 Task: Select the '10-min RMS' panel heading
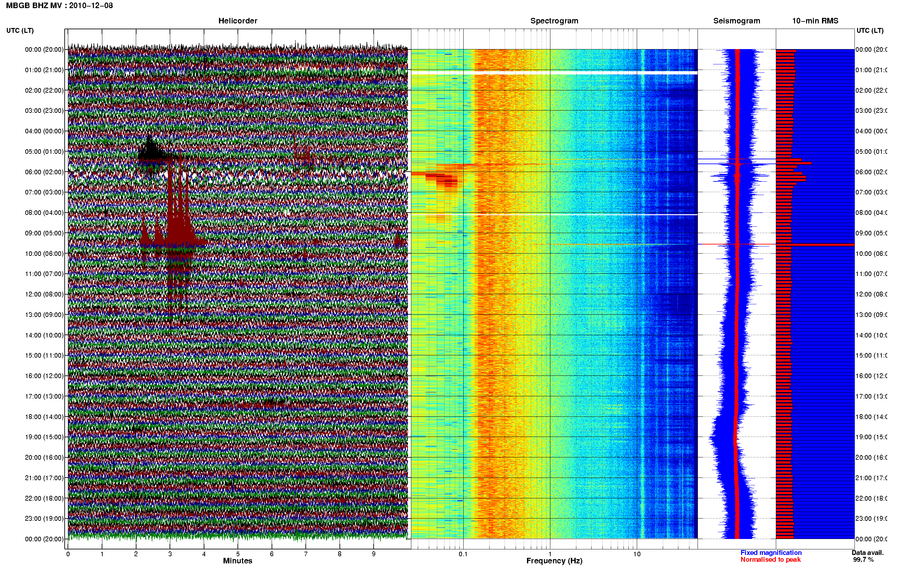point(815,21)
